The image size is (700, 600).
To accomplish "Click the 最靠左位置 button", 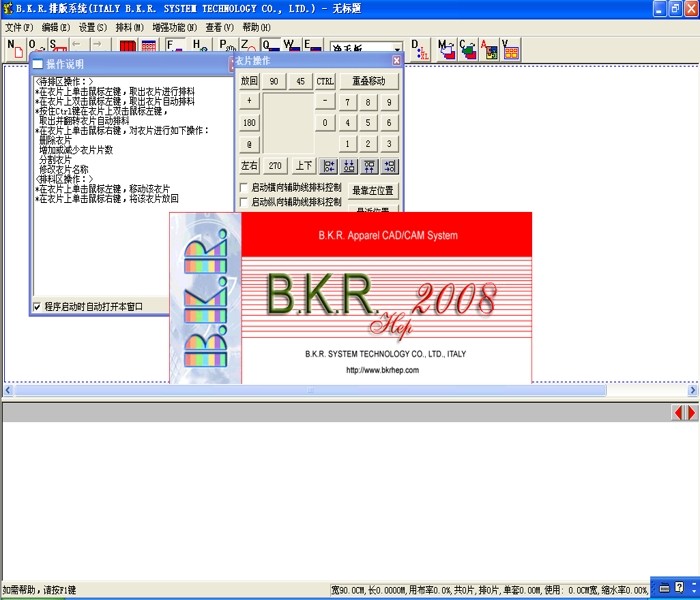I will pyautogui.click(x=373, y=191).
